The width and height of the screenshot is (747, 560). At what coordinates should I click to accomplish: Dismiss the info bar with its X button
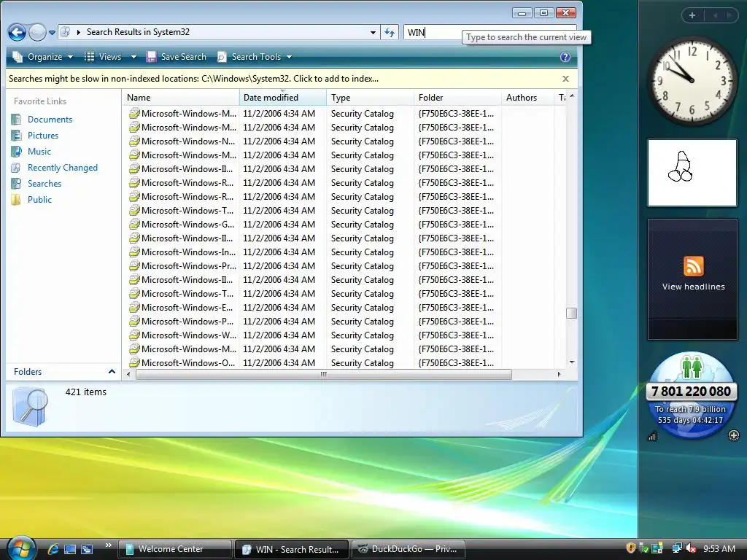click(565, 79)
